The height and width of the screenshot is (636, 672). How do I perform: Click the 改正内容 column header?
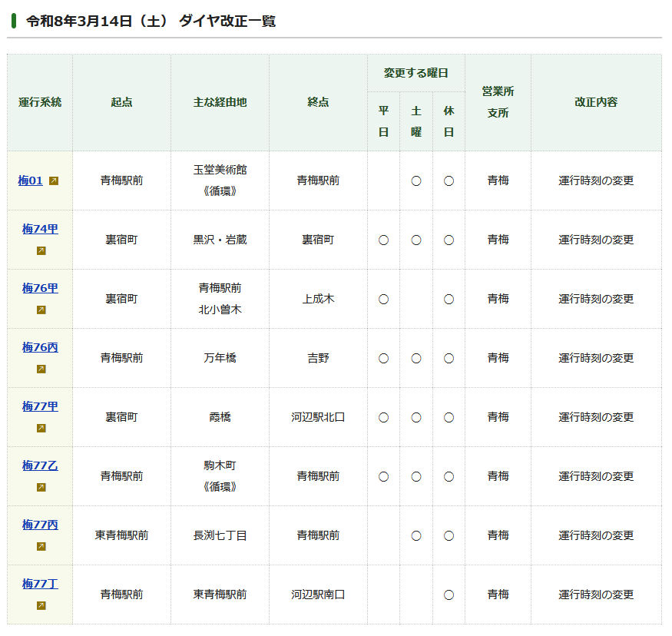[596, 102]
